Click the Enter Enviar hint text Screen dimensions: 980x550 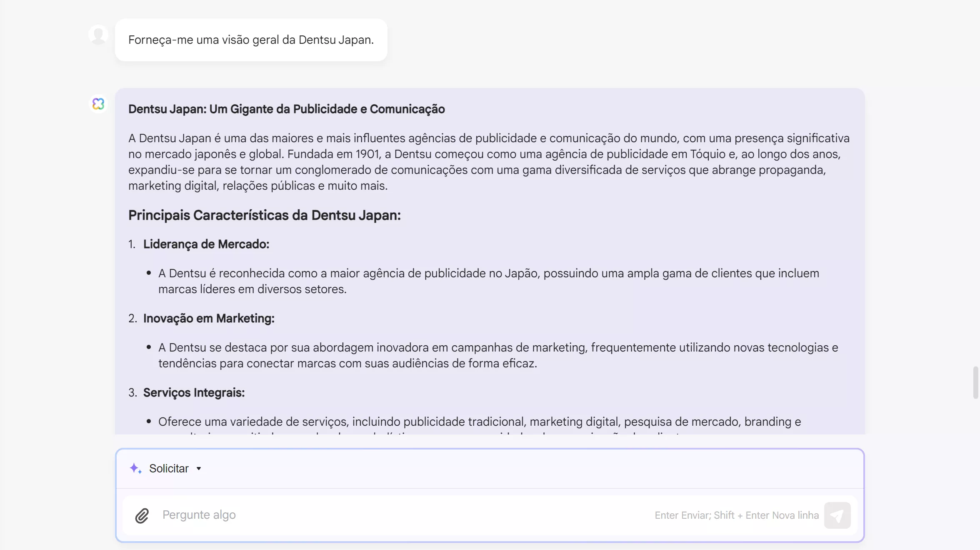(x=736, y=515)
